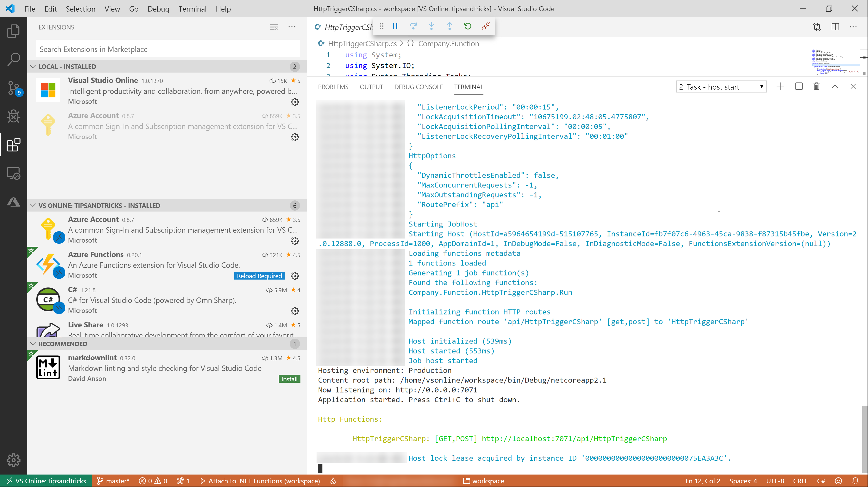
Task: Open changes compare icon in editor toolbar
Action: pyautogui.click(x=817, y=27)
